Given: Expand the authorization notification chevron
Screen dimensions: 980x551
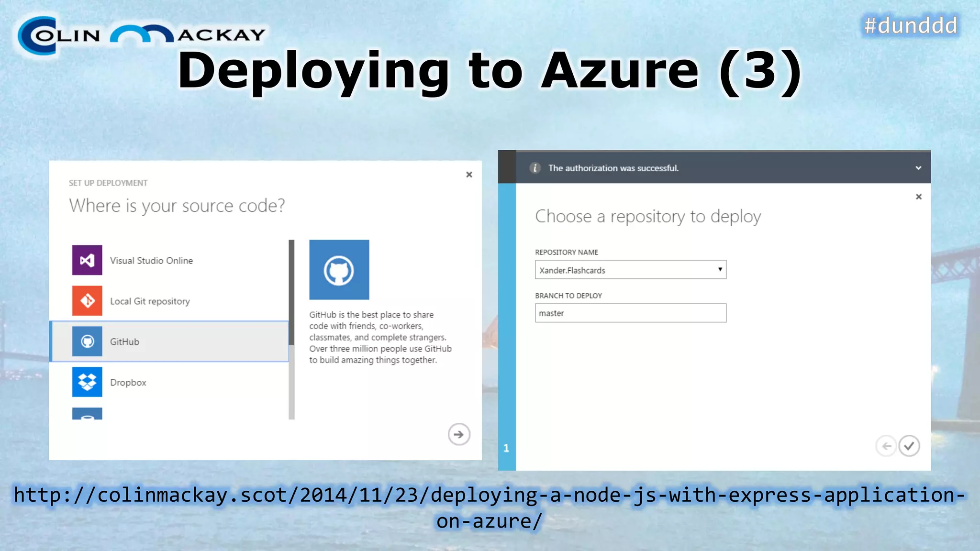Looking at the screenshot, I should point(918,168).
